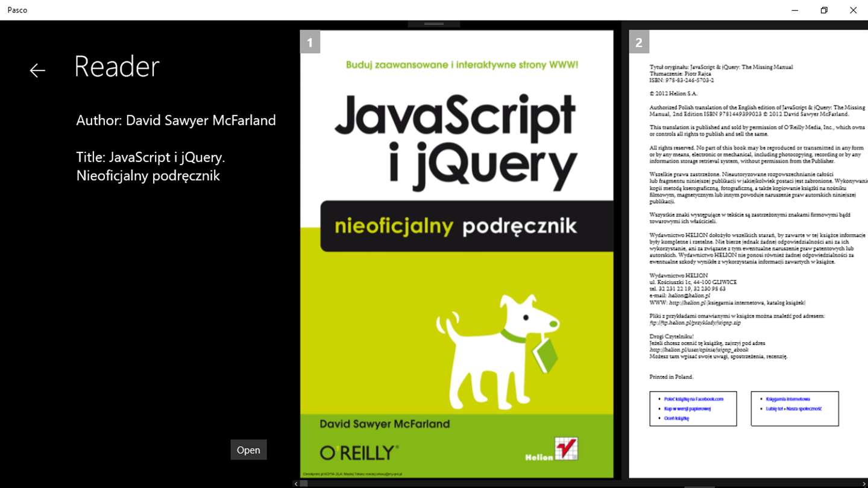This screenshot has width=868, height=488.
Task: Open the 'Lubię to! Nasza społeczność' link
Action: 793,408
